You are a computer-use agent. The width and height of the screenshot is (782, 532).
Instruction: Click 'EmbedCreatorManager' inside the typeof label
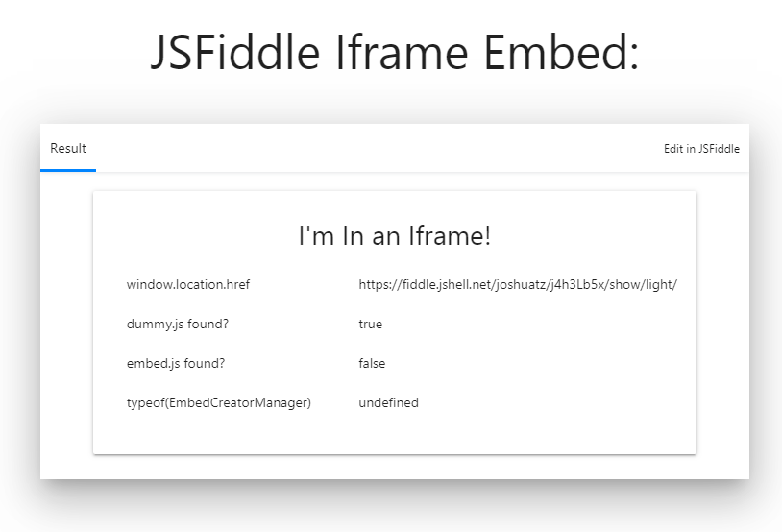pos(240,403)
